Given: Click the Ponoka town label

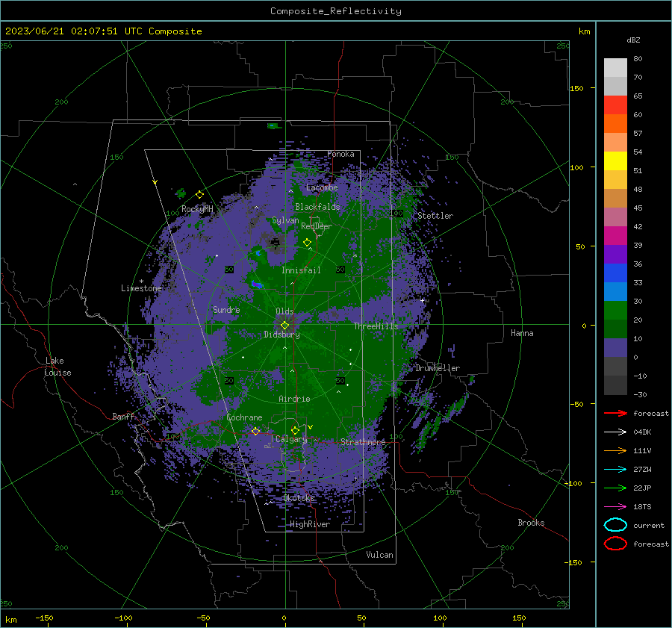Looking at the screenshot, I should click(x=340, y=154).
